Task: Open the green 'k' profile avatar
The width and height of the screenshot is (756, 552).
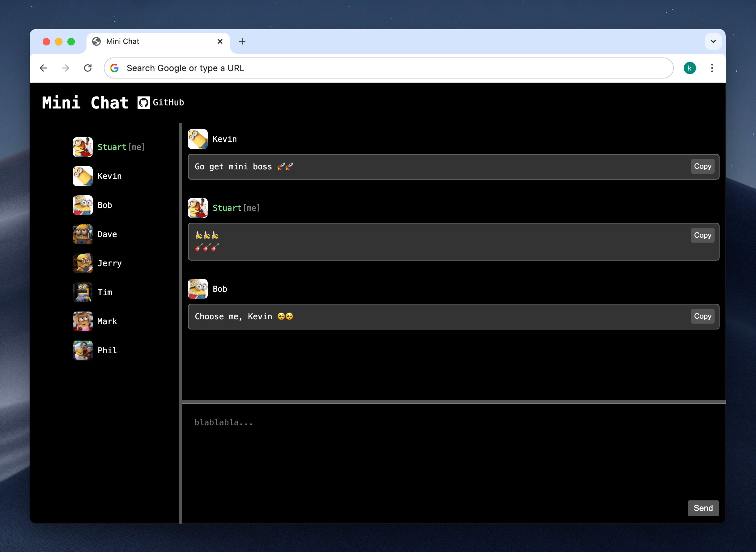Action: click(690, 68)
